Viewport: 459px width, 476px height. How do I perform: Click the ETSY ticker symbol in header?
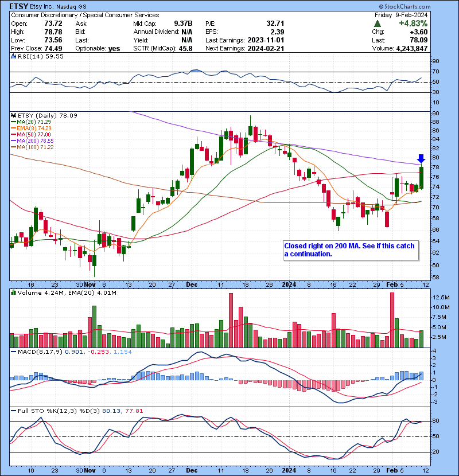[x=19, y=6]
